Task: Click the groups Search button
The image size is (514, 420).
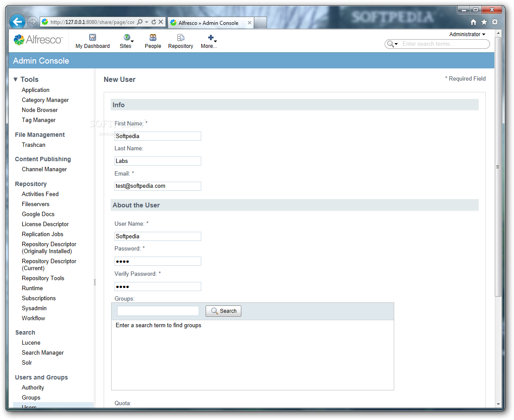Action: point(223,311)
